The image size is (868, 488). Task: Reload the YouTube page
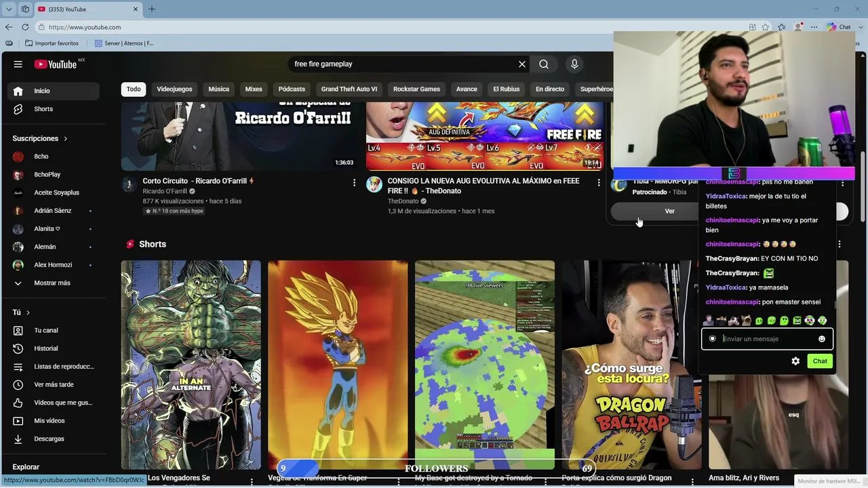click(25, 27)
